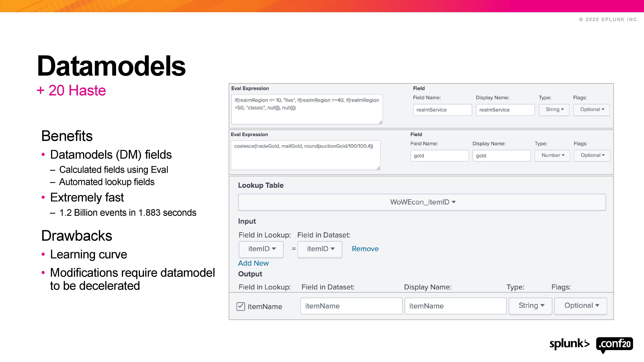Click the Remove link for itemID mapping
This screenshot has width=644, height=362.
coord(365,249)
